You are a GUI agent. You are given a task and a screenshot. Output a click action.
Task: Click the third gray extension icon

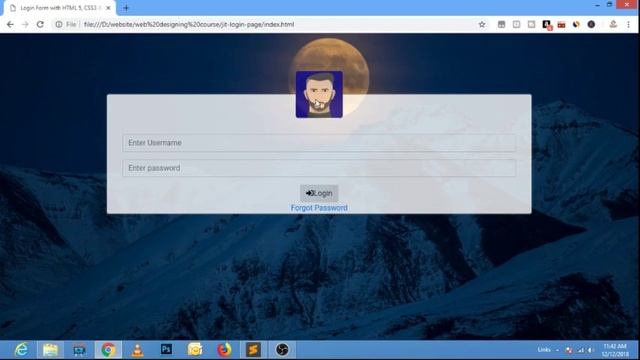531,24
